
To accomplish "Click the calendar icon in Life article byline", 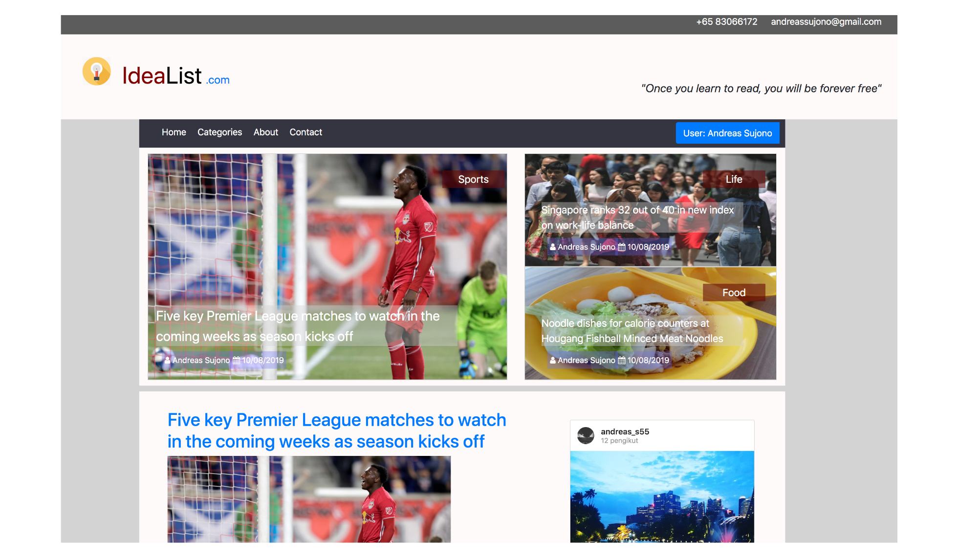I will [x=622, y=247].
